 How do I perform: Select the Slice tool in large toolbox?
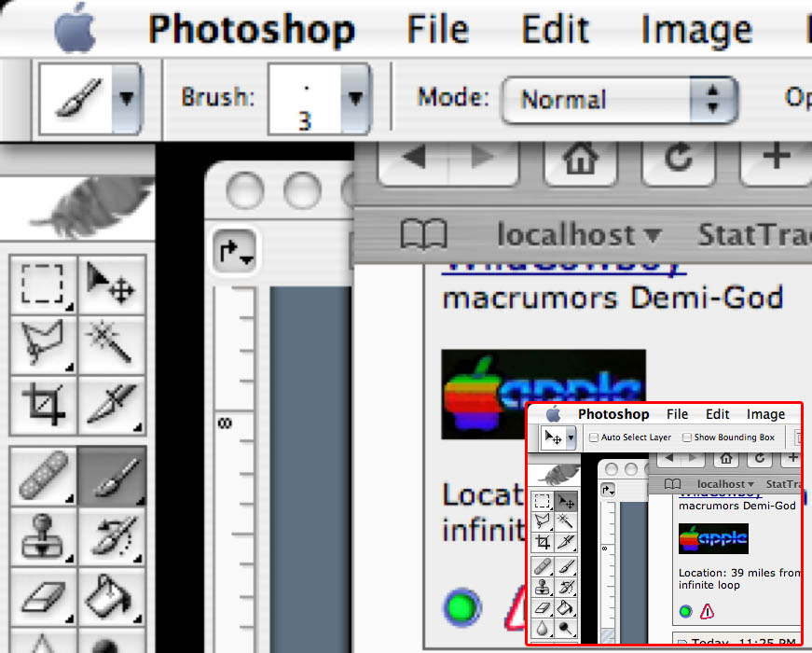(x=111, y=405)
